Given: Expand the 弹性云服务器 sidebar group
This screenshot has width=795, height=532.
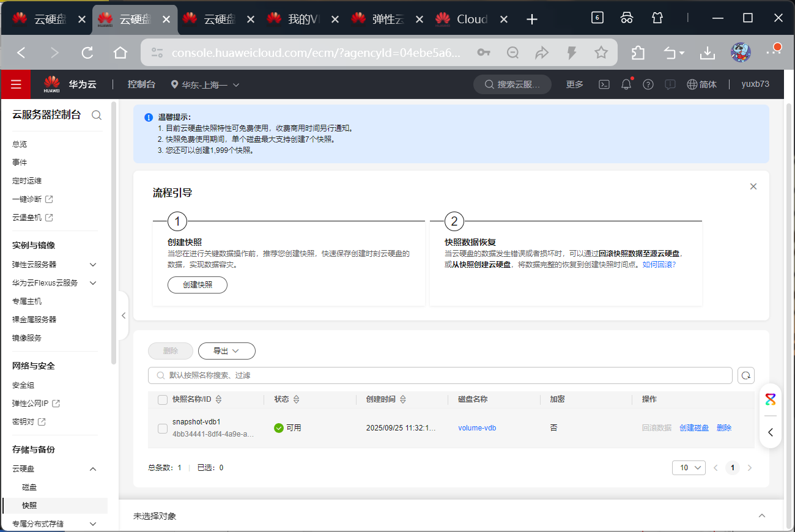Looking at the screenshot, I should click(x=93, y=265).
